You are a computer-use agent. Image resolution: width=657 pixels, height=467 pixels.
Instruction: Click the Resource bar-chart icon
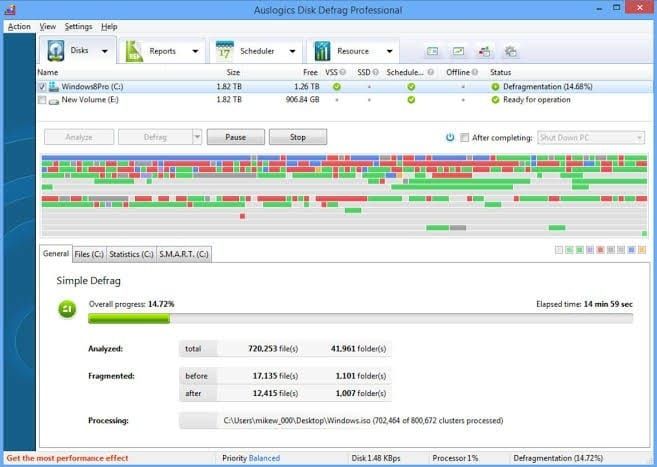click(322, 51)
